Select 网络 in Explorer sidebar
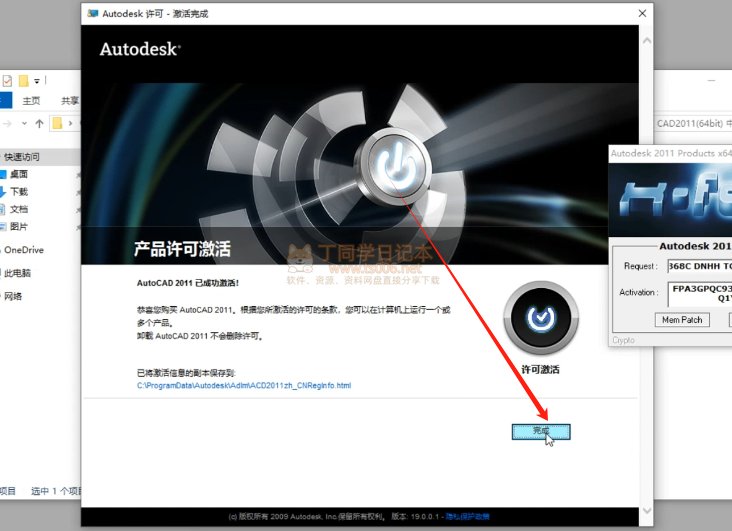732x531 pixels. point(13,296)
